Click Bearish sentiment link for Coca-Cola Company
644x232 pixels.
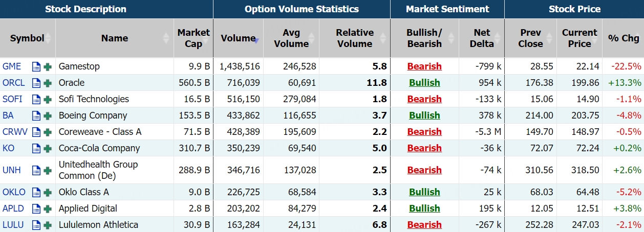point(424,148)
